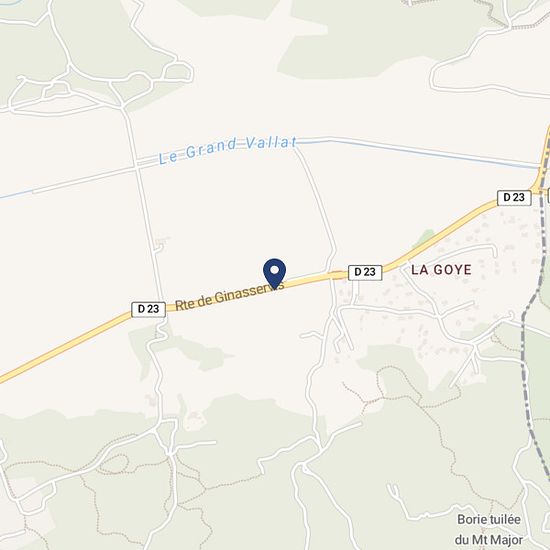Screen dimensions: 550x550
Task: Tap the D 23 shield near the northeast junction
Action: tap(514, 198)
